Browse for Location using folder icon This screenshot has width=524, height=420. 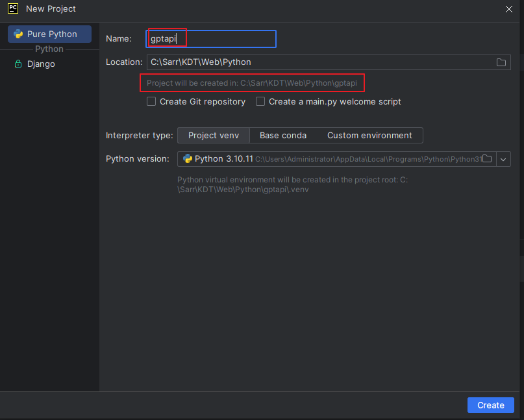[x=501, y=62]
